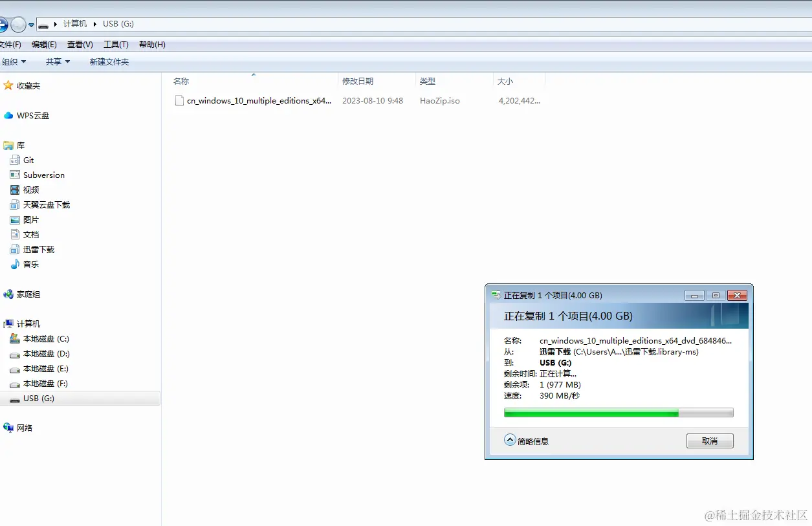Click the HaoZip.iso type cell

point(440,101)
